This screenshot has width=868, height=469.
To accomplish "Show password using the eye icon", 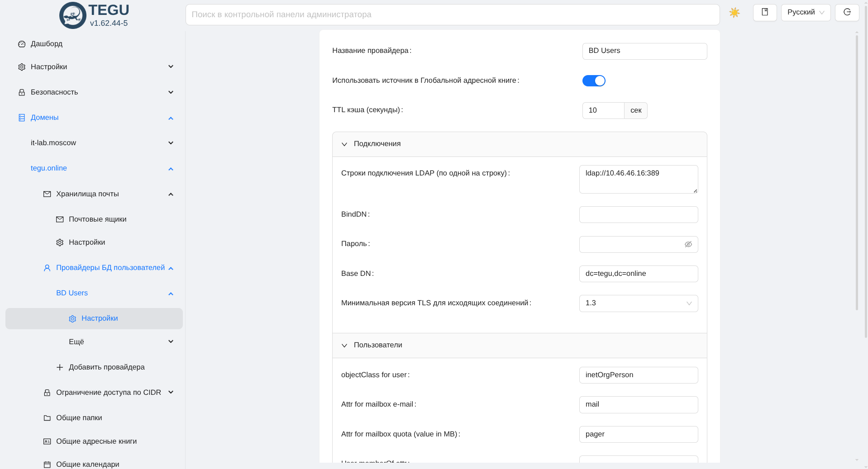I will tap(688, 244).
